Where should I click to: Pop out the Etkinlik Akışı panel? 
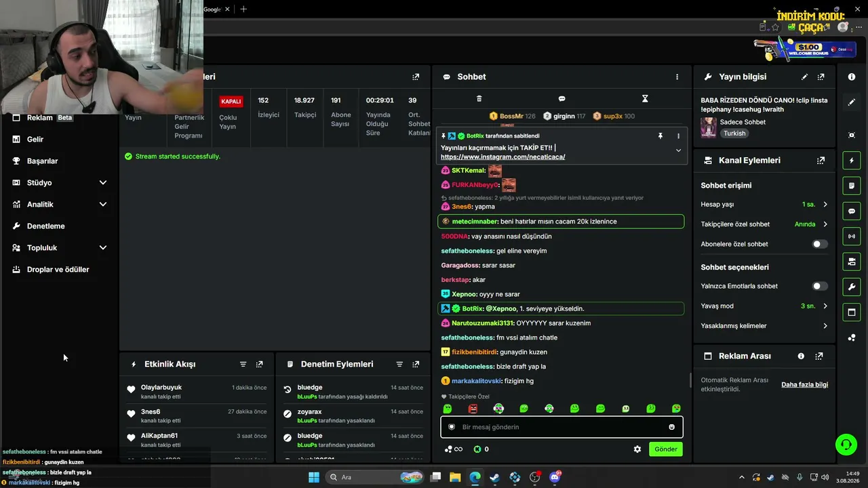(x=259, y=364)
